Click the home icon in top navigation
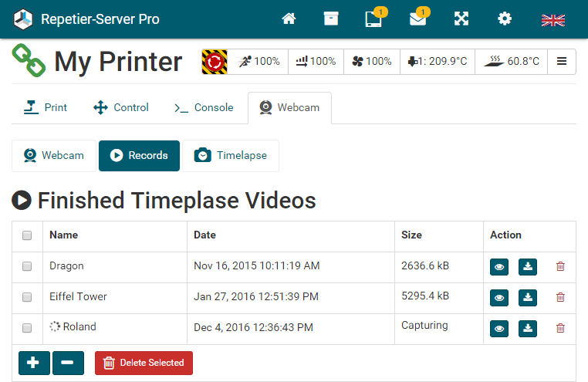 [289, 19]
